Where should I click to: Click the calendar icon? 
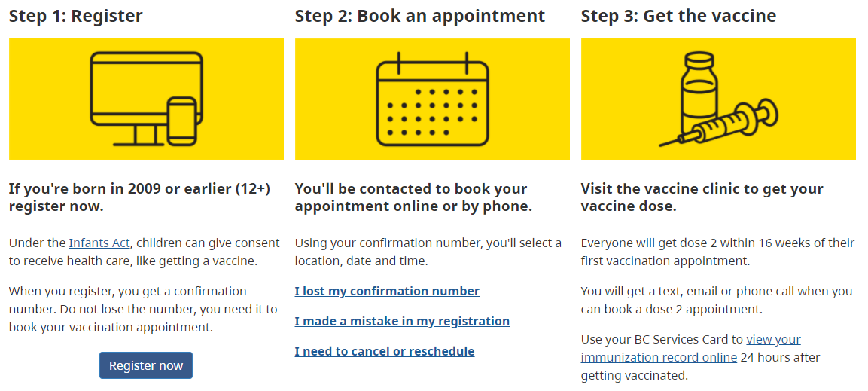(x=432, y=99)
